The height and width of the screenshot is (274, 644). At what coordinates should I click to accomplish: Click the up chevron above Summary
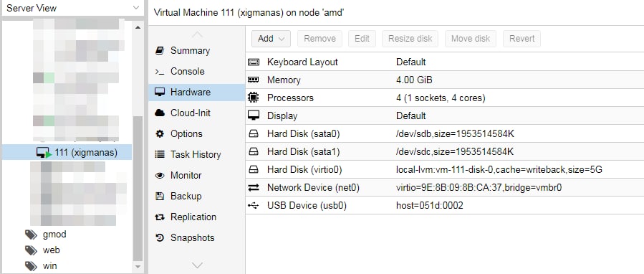[x=197, y=34]
